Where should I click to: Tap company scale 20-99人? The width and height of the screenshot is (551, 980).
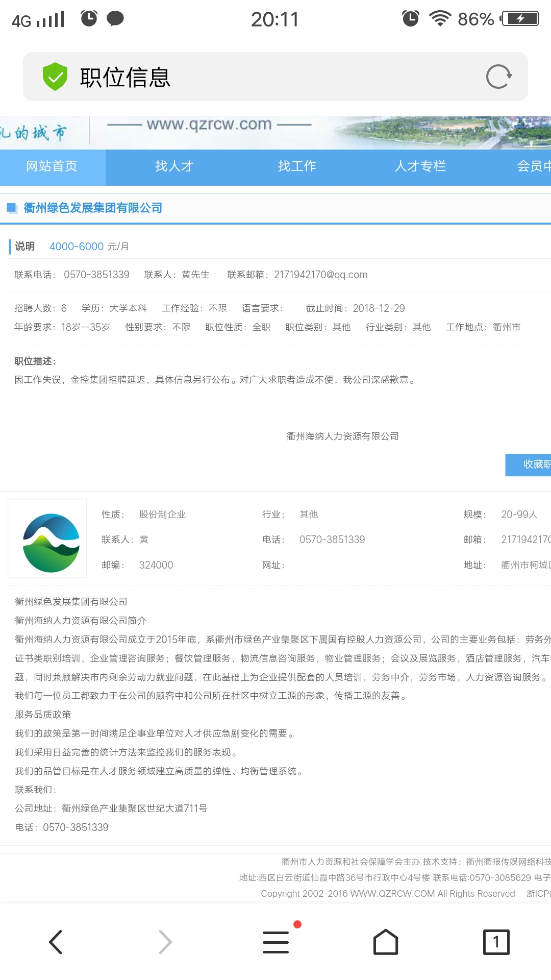click(x=519, y=514)
